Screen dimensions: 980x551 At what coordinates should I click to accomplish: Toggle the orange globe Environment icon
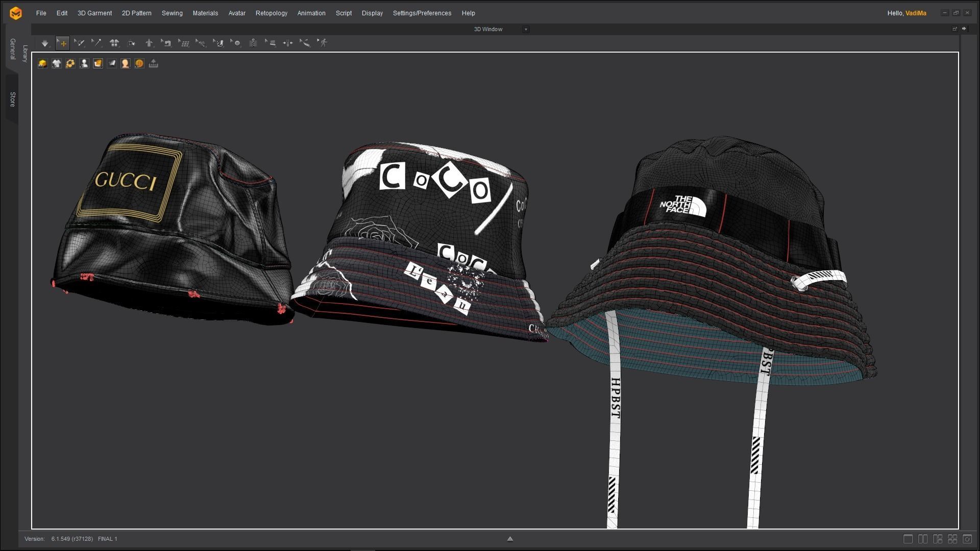point(139,63)
